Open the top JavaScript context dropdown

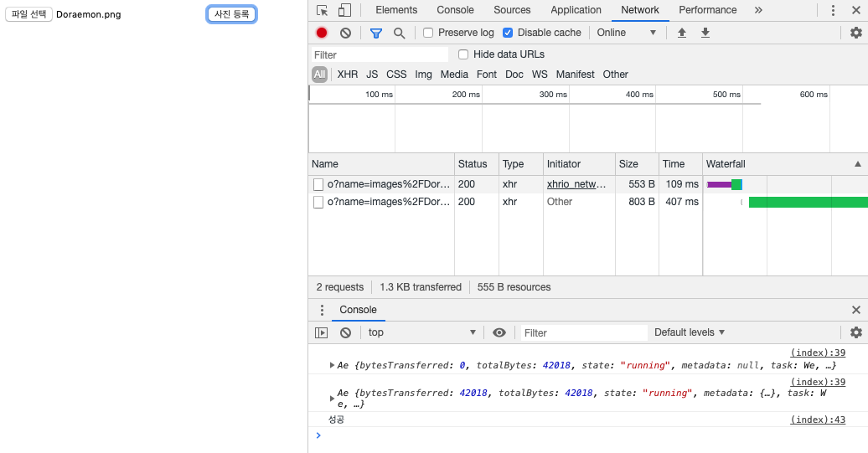(x=421, y=332)
